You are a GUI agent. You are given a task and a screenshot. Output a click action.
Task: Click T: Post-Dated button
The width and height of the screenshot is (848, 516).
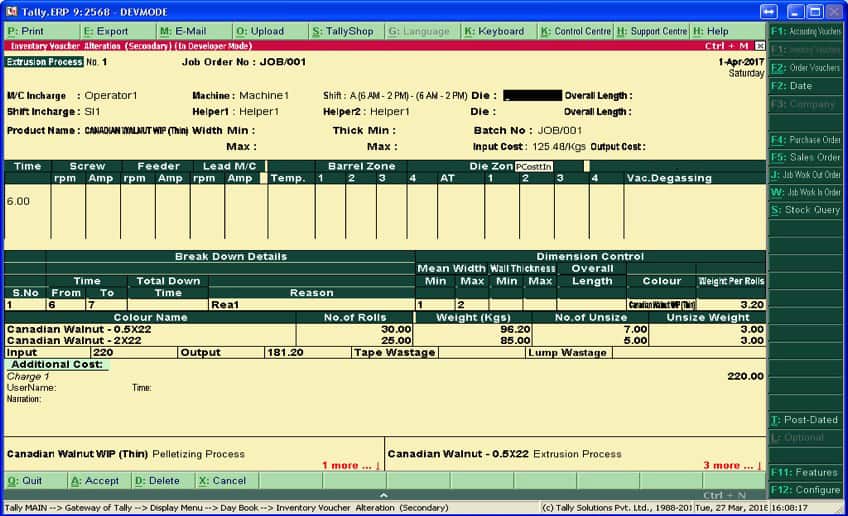(806, 420)
